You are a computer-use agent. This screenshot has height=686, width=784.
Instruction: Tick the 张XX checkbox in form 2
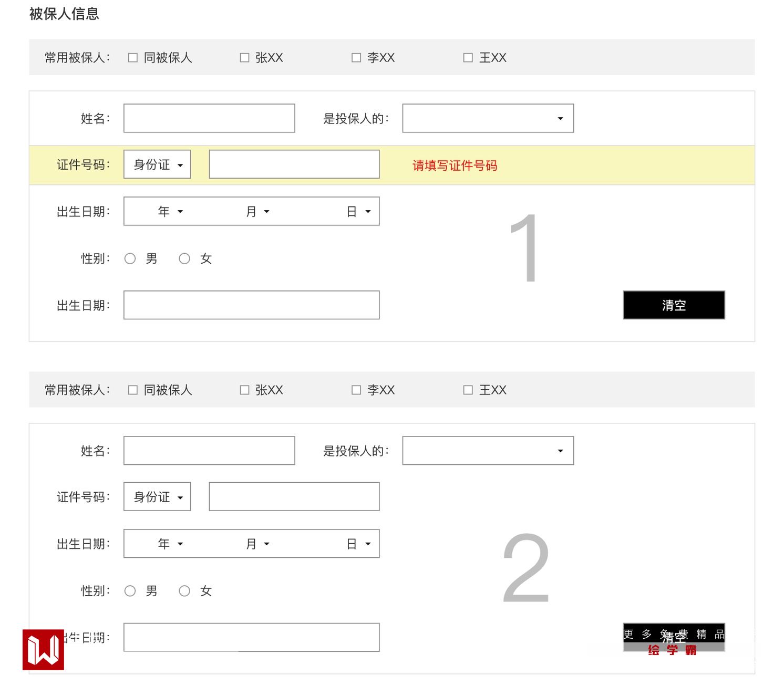point(244,390)
